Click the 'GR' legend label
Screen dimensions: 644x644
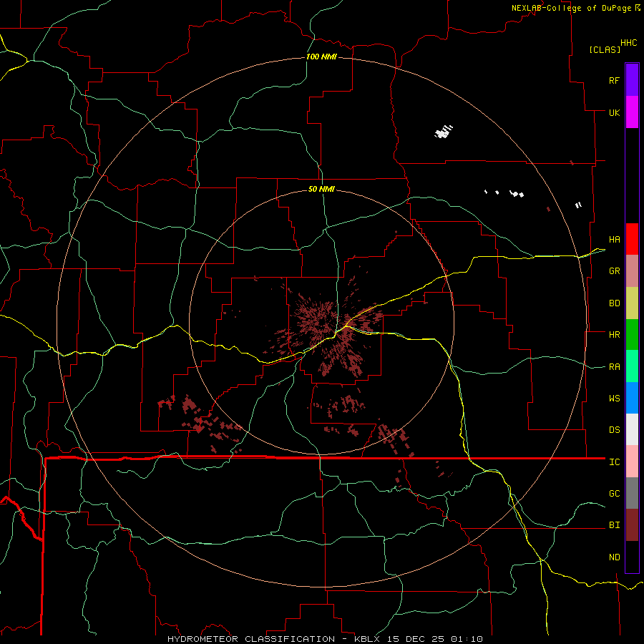point(614,271)
